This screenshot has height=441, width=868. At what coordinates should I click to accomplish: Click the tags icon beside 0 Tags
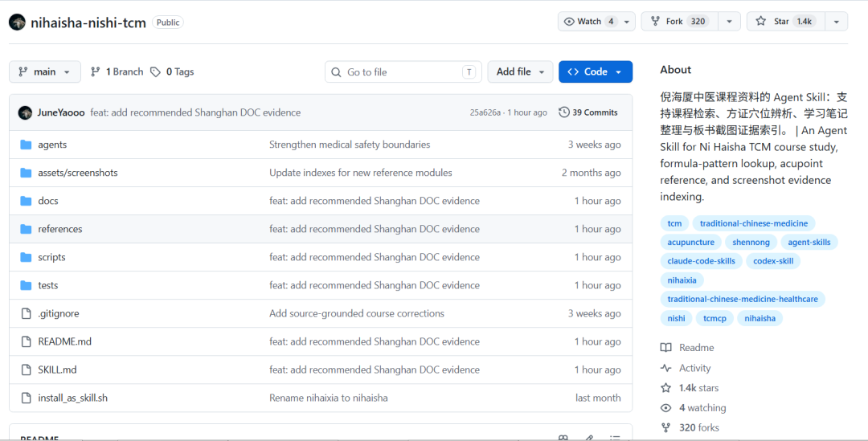[x=156, y=72]
